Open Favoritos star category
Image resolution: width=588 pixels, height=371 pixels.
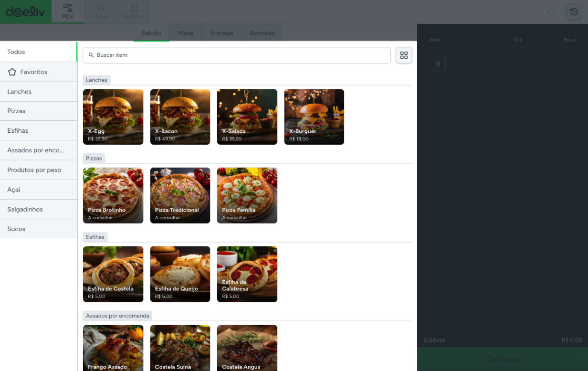(x=38, y=72)
